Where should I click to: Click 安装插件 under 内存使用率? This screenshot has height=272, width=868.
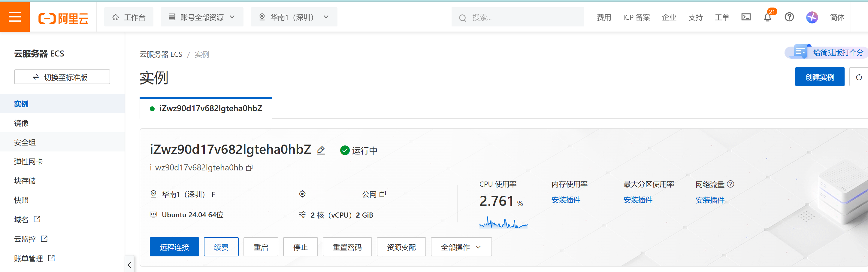pos(566,200)
